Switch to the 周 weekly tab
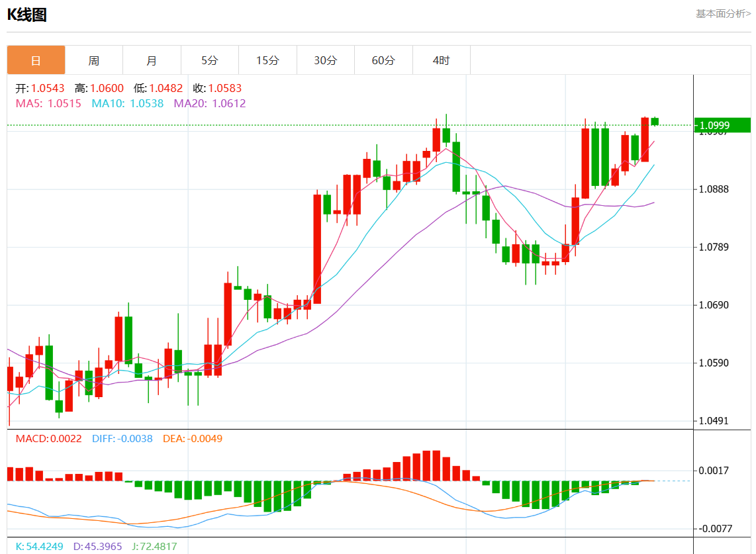The image size is (756, 554). (94, 60)
